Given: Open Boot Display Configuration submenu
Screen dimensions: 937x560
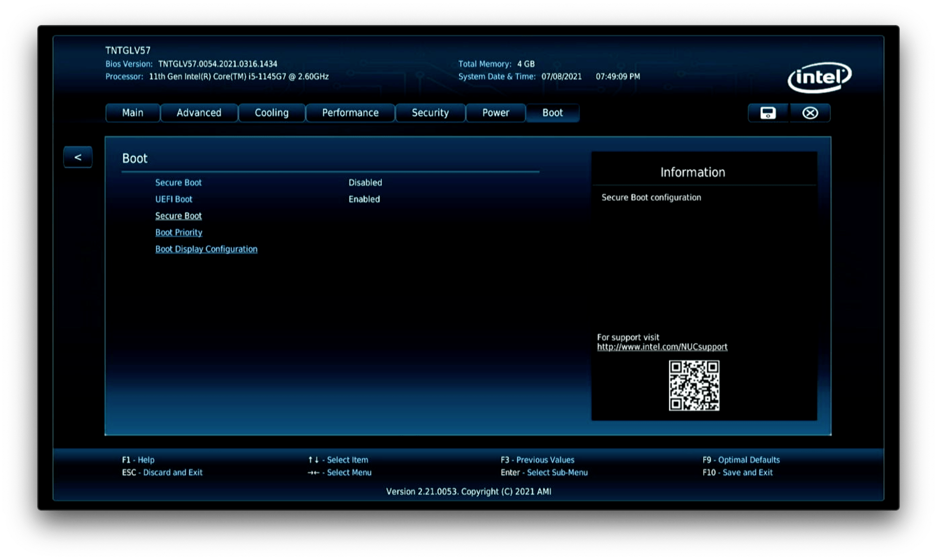Looking at the screenshot, I should [206, 249].
